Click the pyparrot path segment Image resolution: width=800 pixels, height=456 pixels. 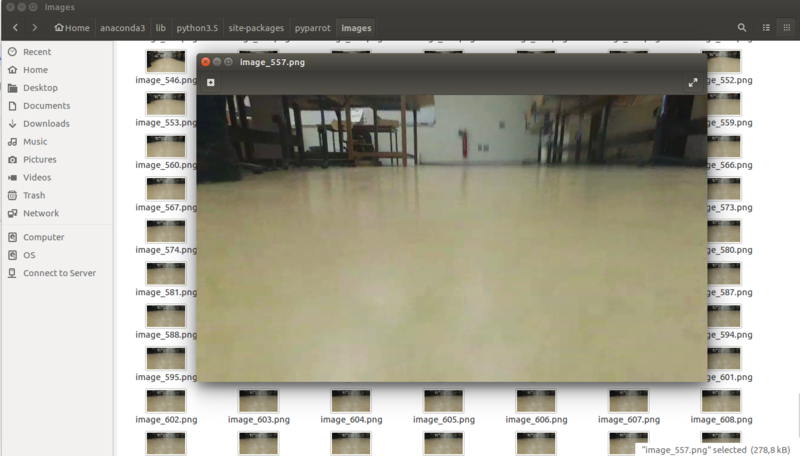(x=313, y=28)
